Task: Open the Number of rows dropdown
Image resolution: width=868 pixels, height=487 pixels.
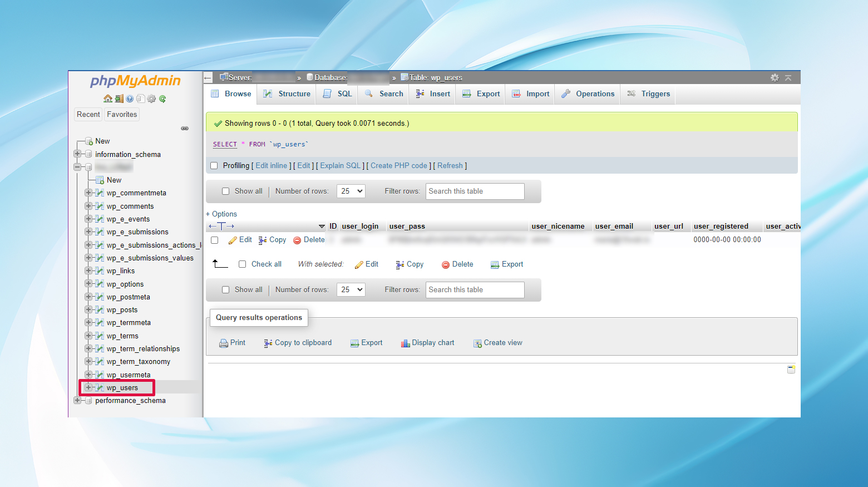Action: [x=351, y=191]
